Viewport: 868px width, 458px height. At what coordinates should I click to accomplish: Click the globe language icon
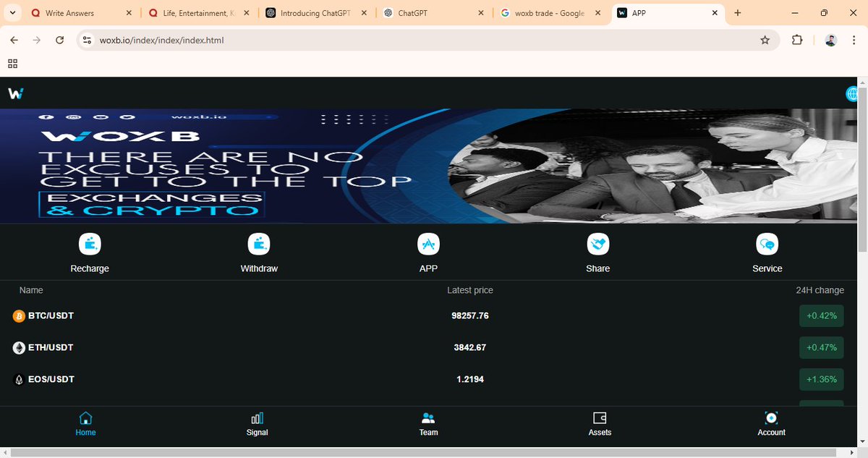coord(853,93)
